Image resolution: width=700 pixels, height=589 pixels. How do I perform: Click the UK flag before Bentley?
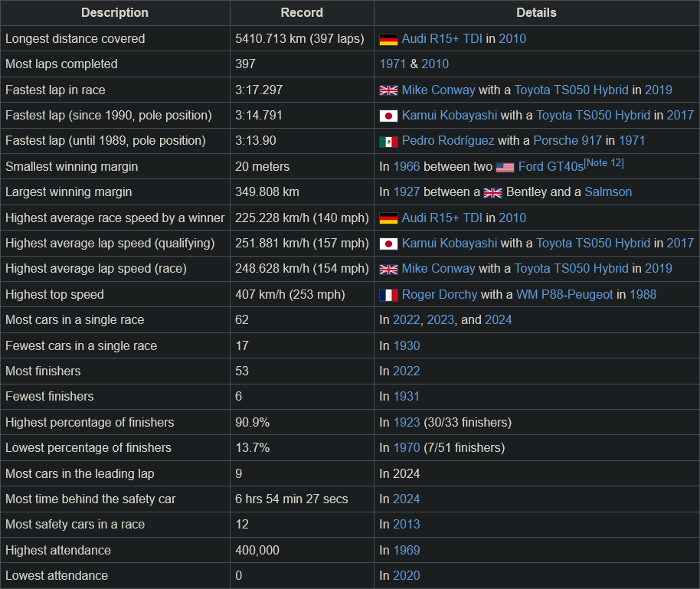point(492,193)
